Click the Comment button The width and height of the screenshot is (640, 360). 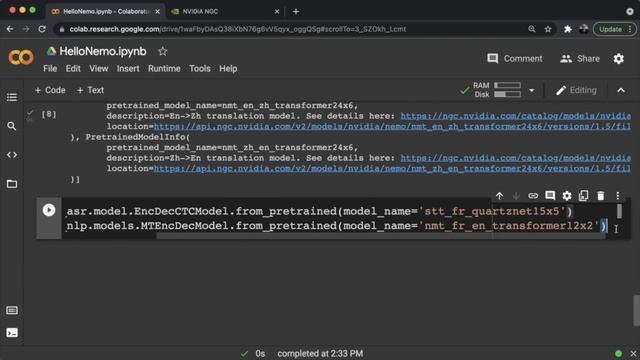[x=515, y=59]
